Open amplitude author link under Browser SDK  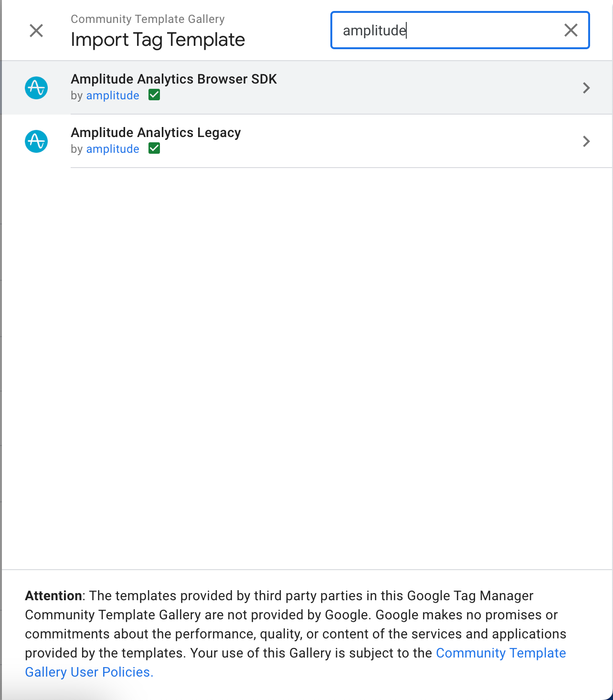(113, 95)
